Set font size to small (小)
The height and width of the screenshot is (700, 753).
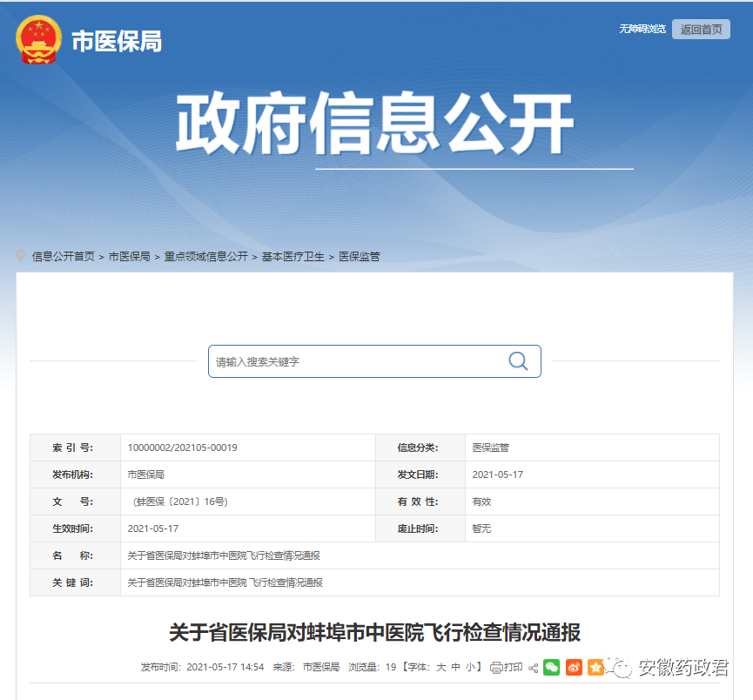470,668
